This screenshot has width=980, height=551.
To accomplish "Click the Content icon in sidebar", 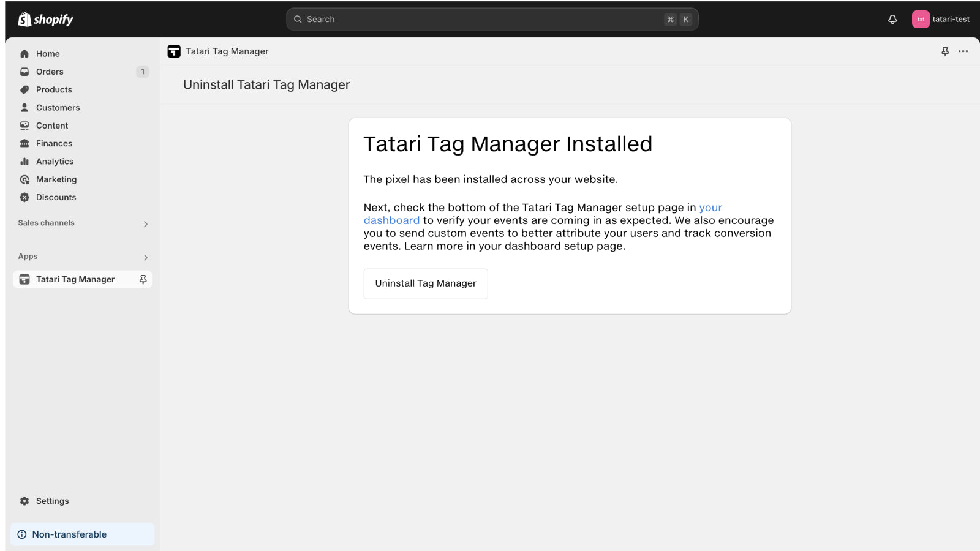I will tap(24, 126).
